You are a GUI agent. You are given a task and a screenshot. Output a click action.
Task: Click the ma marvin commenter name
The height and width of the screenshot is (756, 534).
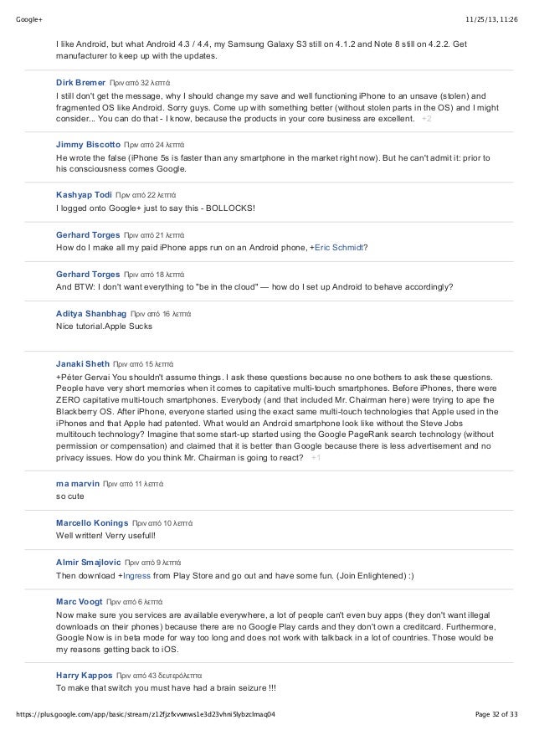click(78, 484)
